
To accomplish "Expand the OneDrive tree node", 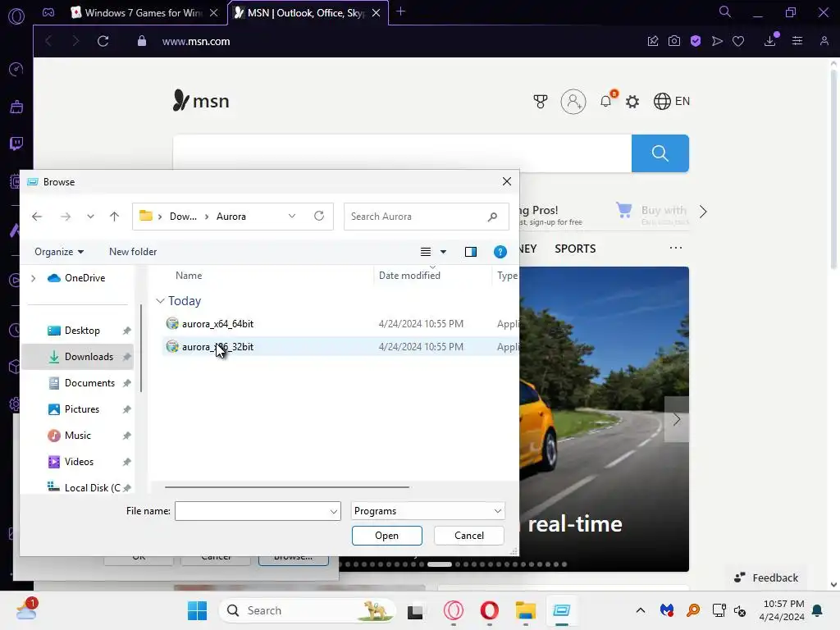I will (33, 278).
